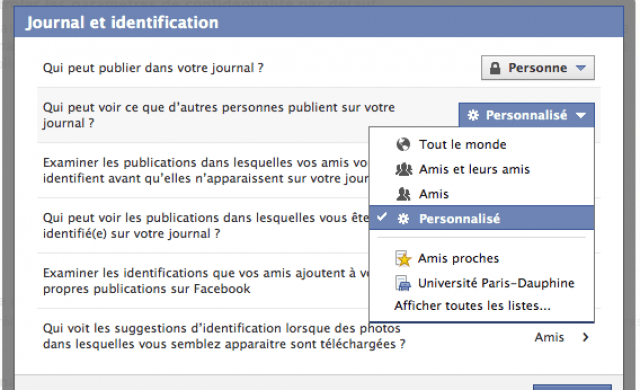Click Amis value for photo suggestions row
This screenshot has width=640, height=390.
(x=549, y=337)
